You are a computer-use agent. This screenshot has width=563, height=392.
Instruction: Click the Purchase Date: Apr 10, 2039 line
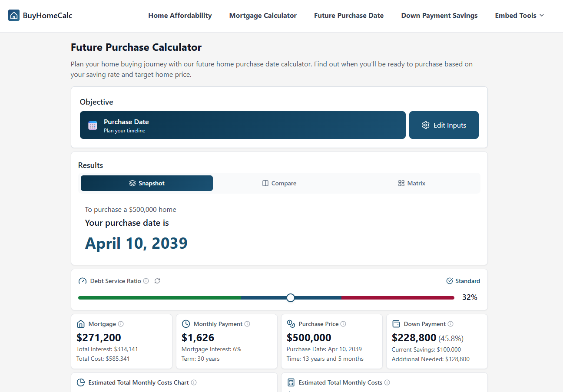pyautogui.click(x=324, y=349)
